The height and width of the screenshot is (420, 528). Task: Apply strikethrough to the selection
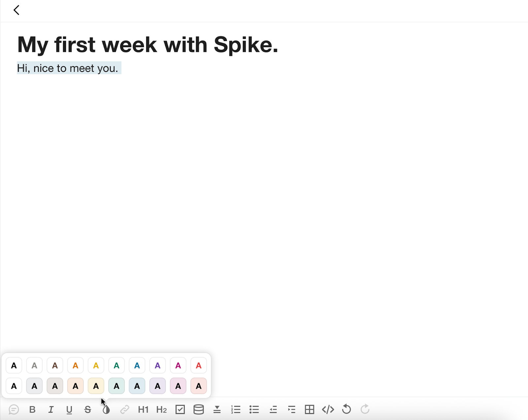pos(87,409)
